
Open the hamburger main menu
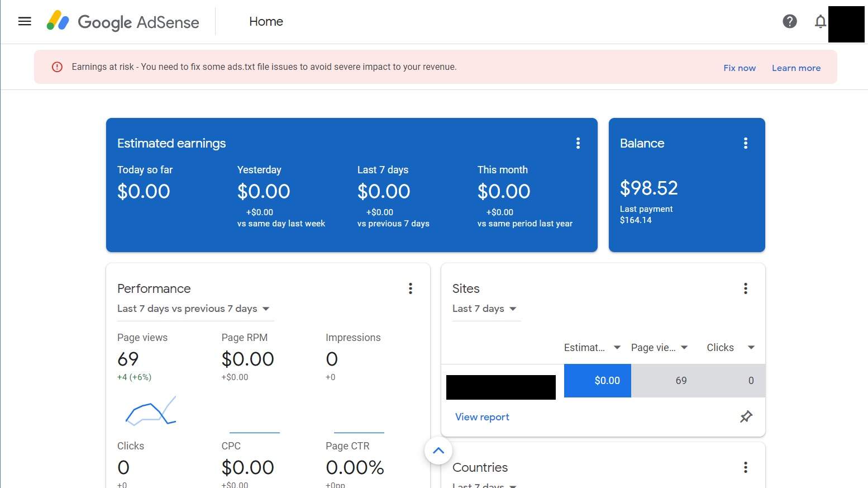pyautogui.click(x=25, y=21)
